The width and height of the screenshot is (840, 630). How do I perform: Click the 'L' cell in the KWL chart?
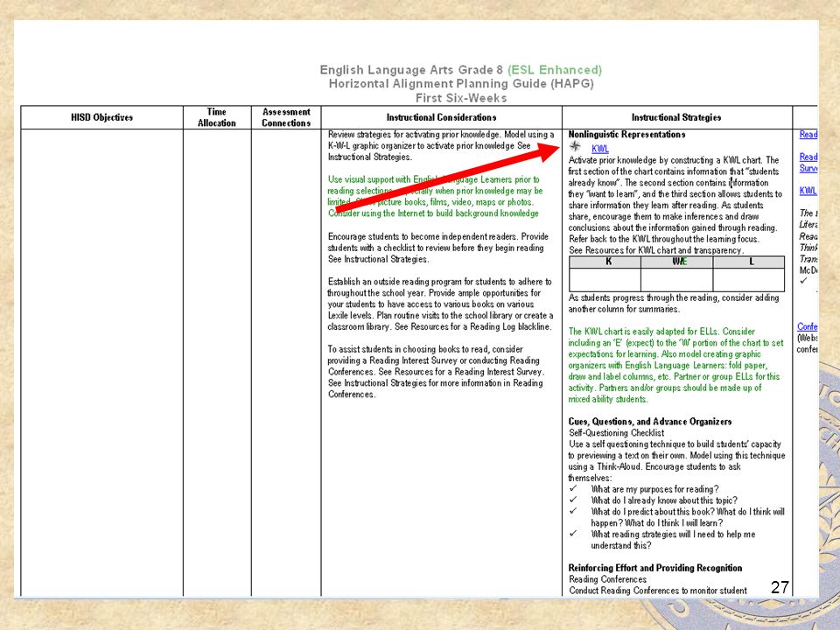pos(749,262)
